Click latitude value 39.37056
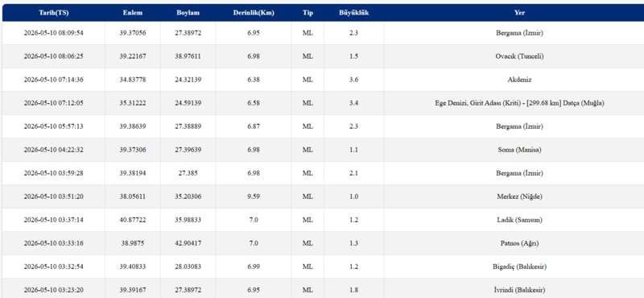The image size is (644, 298). click(133, 33)
